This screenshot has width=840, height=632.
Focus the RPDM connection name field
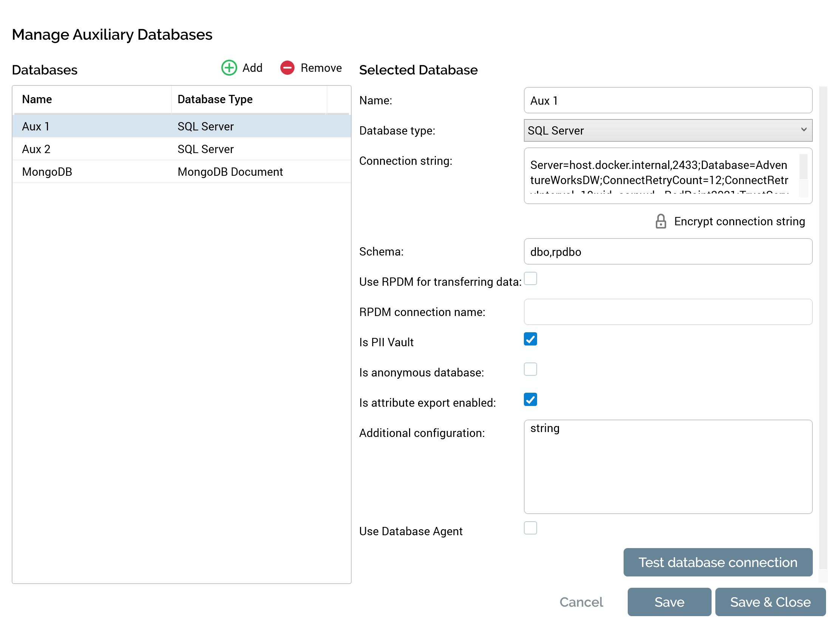[x=668, y=312]
